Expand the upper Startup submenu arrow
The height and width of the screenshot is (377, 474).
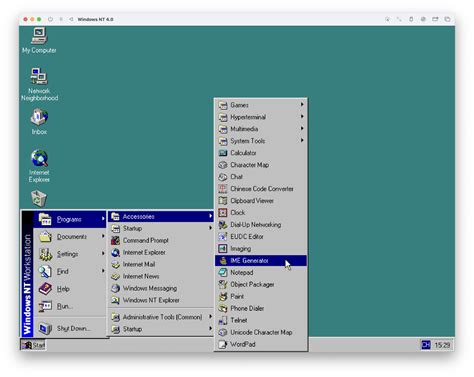pyautogui.click(x=210, y=228)
